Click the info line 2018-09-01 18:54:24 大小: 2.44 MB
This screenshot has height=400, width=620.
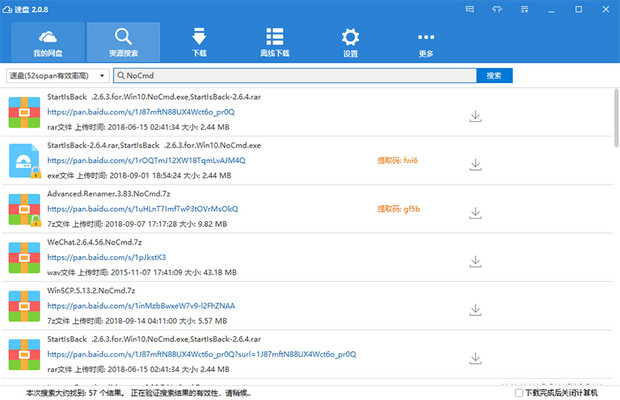pos(139,175)
